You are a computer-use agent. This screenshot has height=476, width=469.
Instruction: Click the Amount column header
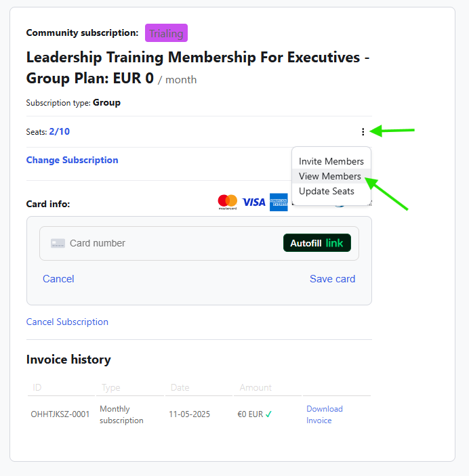tap(256, 388)
